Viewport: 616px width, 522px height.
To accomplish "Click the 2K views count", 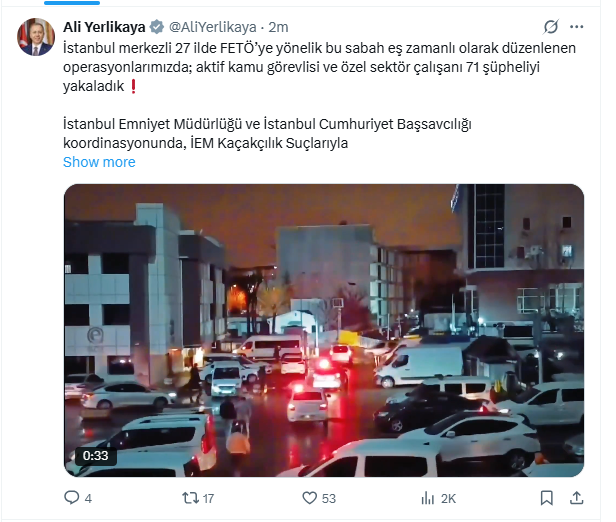I will [x=448, y=498].
